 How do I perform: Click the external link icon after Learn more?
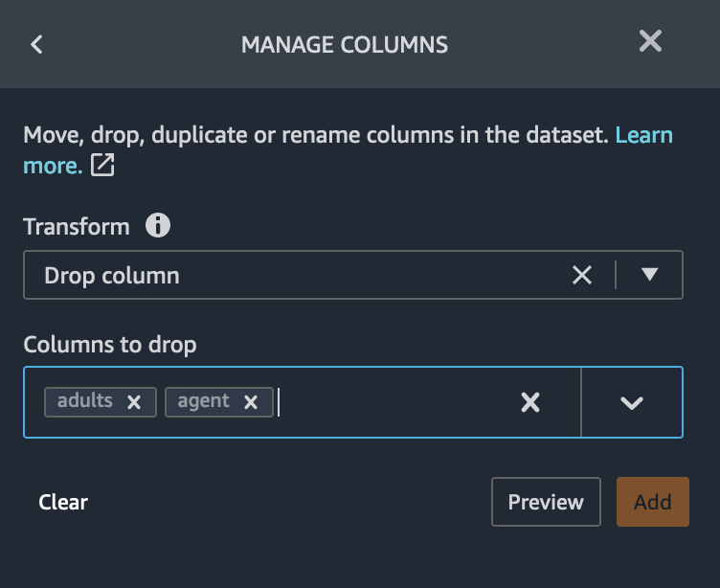[x=101, y=165]
